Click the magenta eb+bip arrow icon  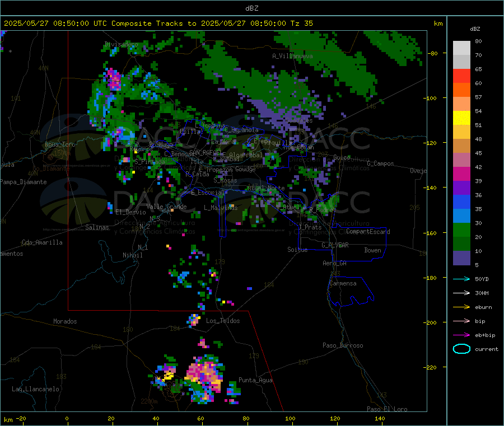(x=461, y=335)
